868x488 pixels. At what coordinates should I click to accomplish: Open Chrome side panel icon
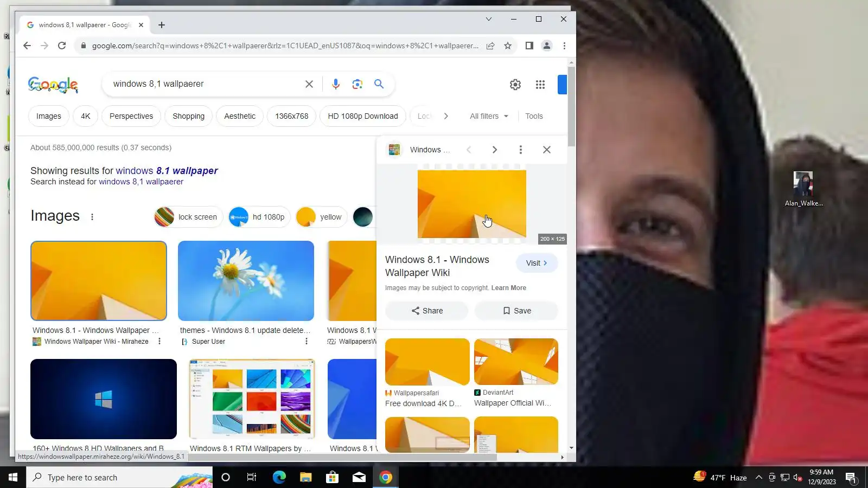coord(529,46)
